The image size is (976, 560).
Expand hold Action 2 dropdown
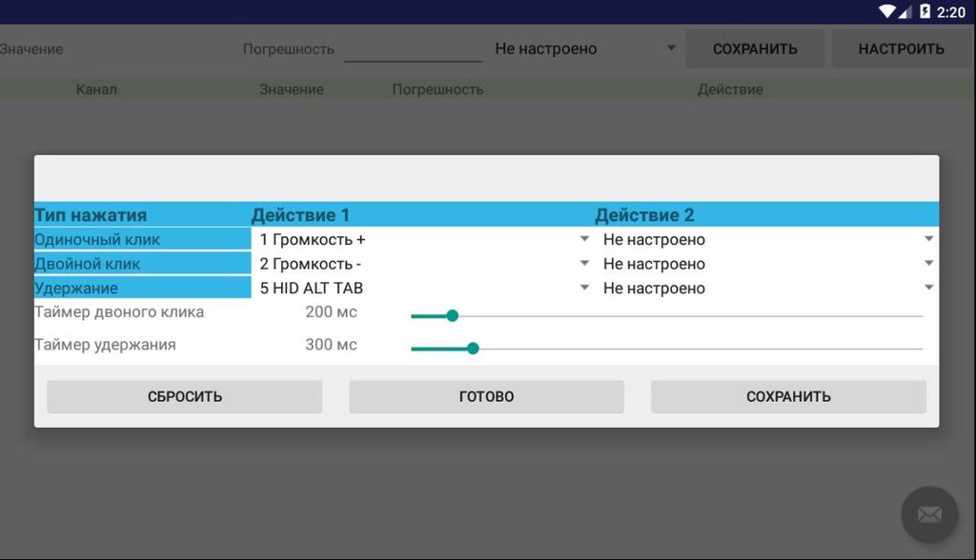[x=766, y=288]
